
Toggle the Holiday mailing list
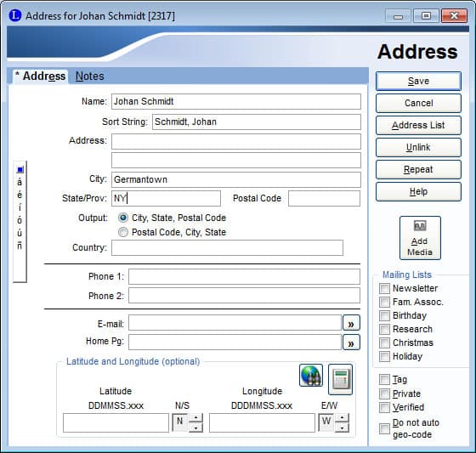384,356
